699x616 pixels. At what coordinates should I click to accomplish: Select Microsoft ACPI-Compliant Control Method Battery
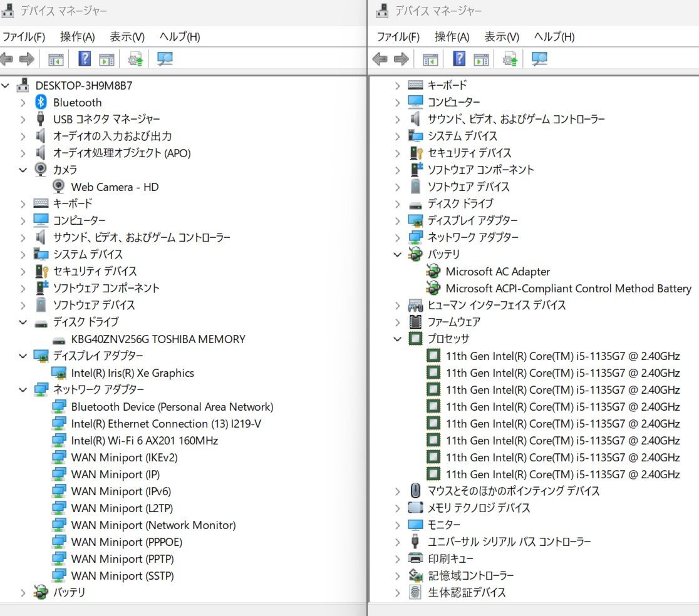coord(568,288)
